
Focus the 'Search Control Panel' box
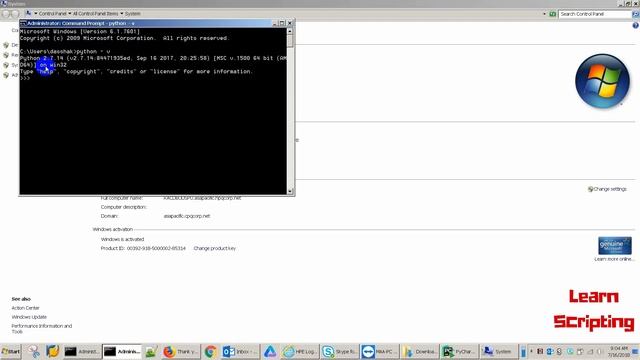coord(595,14)
